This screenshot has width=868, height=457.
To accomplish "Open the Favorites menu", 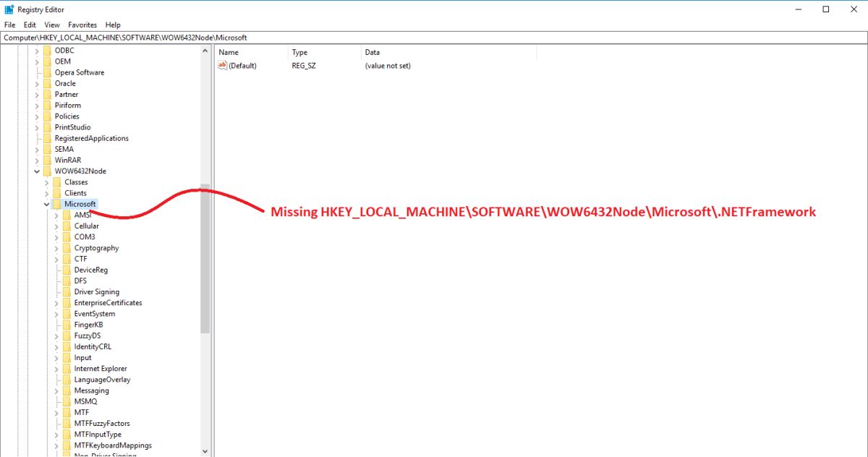I will (82, 25).
